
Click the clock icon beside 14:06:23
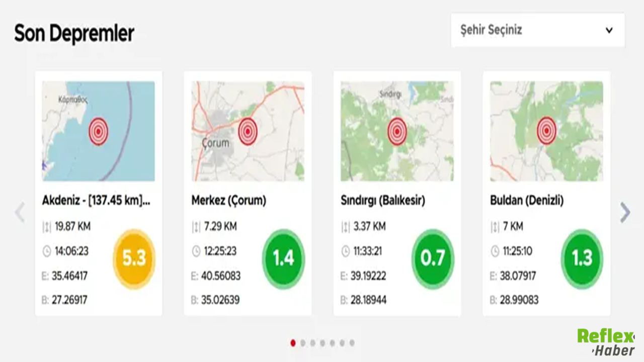(47, 251)
